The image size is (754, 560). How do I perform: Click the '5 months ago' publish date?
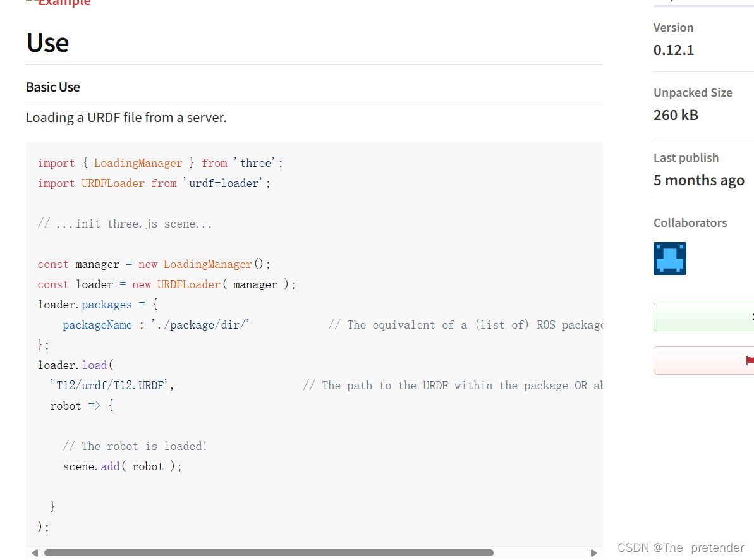pos(698,180)
